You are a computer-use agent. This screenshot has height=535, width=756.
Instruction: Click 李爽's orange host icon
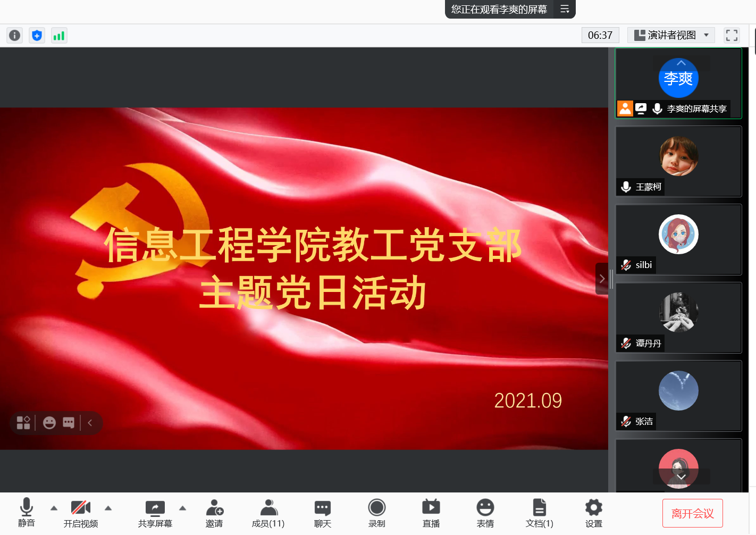click(625, 108)
